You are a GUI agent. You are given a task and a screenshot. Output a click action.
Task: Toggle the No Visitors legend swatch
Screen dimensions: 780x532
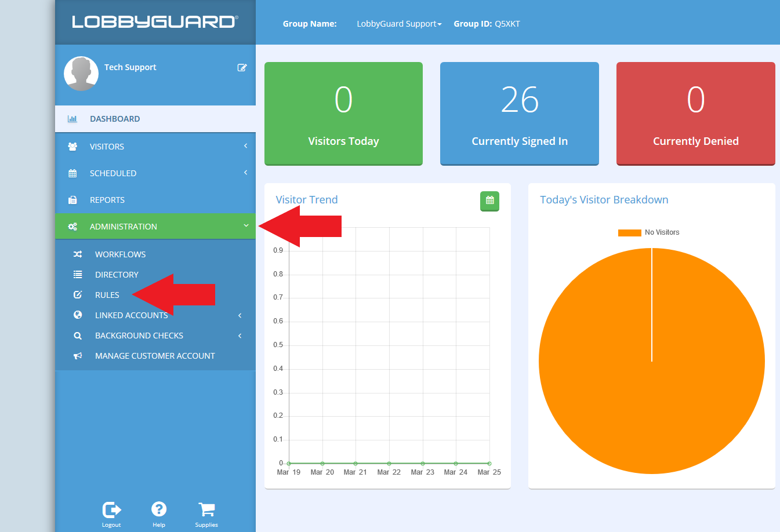pyautogui.click(x=630, y=232)
